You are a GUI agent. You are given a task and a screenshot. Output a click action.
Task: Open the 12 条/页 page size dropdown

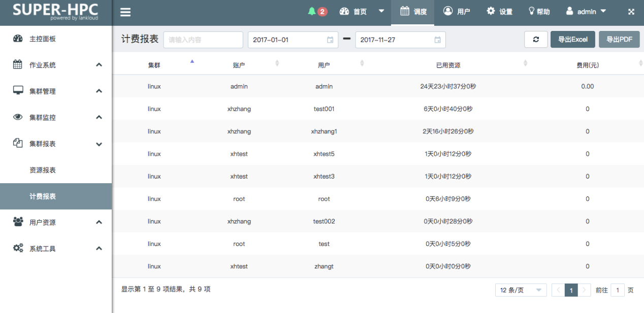click(521, 290)
